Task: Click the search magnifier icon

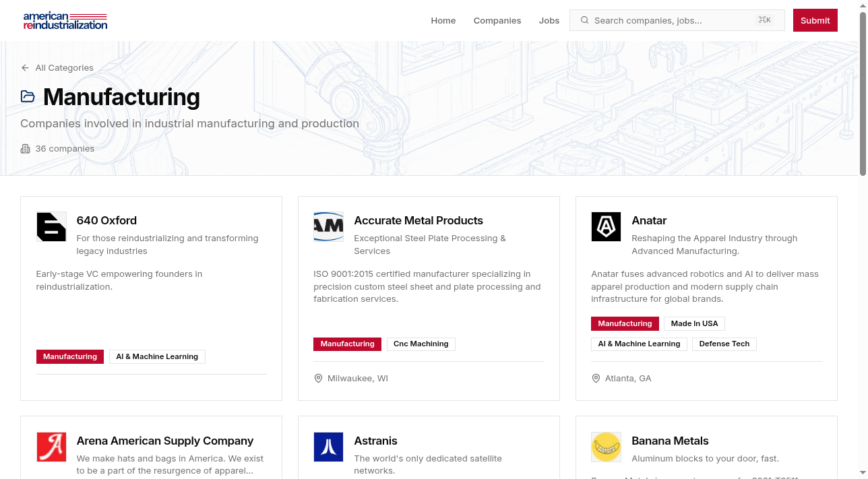Action: click(x=584, y=20)
